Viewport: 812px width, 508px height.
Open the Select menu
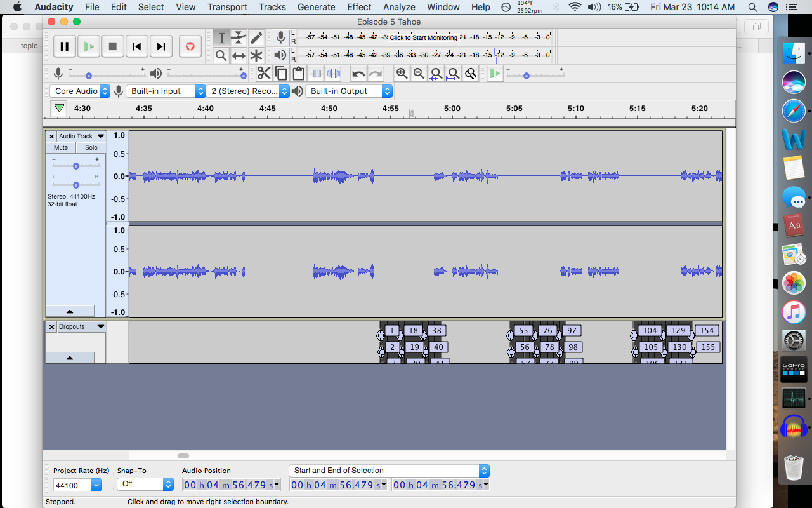(x=151, y=7)
